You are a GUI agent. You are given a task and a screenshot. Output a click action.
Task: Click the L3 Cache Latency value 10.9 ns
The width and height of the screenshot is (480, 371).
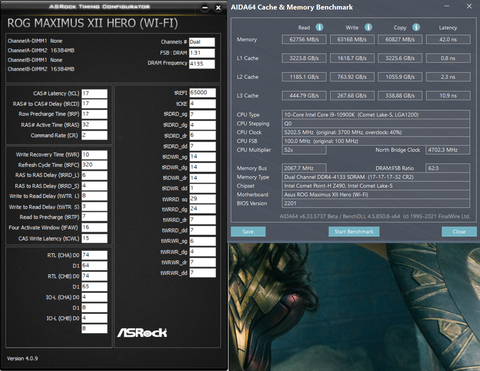[448, 96]
